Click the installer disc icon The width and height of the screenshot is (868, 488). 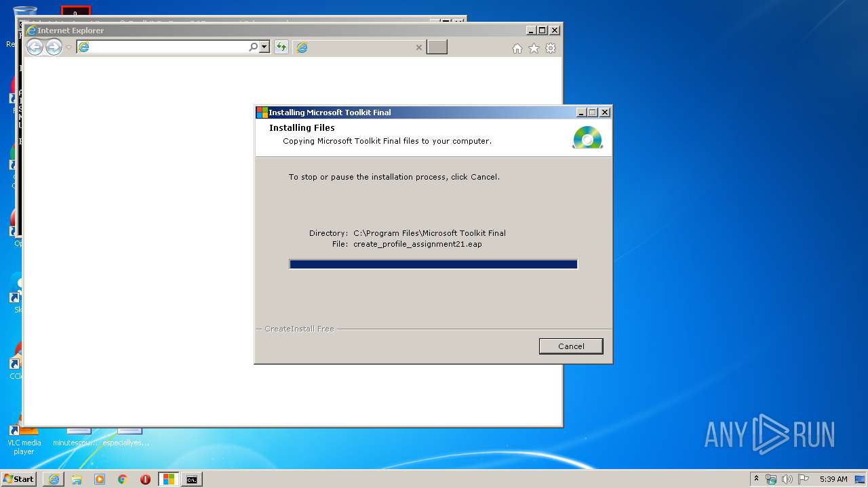[587, 138]
